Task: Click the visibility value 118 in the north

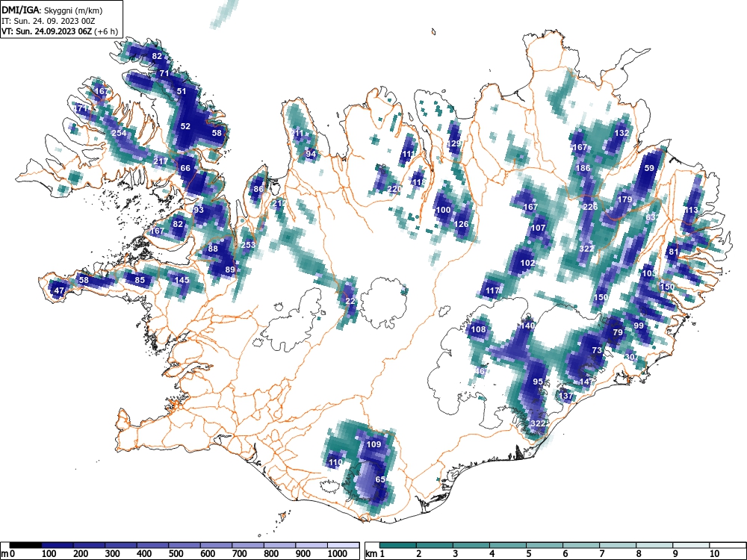Action: (419, 182)
